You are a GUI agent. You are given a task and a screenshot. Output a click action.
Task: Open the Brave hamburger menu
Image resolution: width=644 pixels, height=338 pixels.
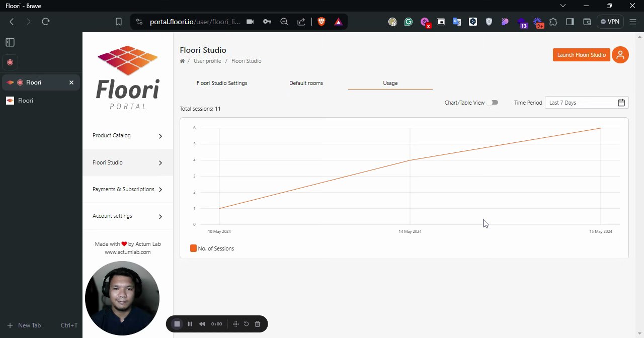coord(633,22)
